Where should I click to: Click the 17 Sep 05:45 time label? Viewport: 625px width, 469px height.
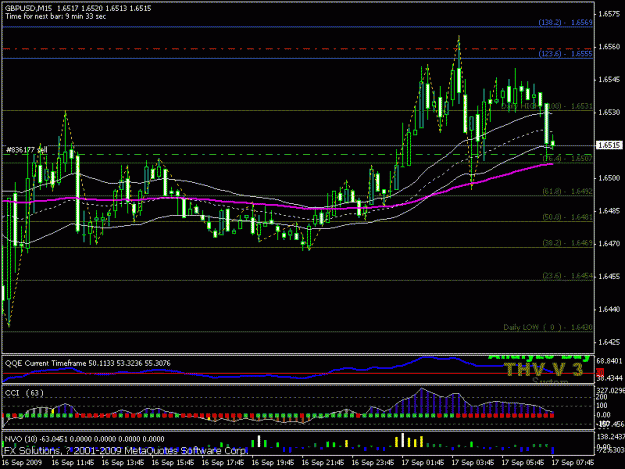point(523,463)
